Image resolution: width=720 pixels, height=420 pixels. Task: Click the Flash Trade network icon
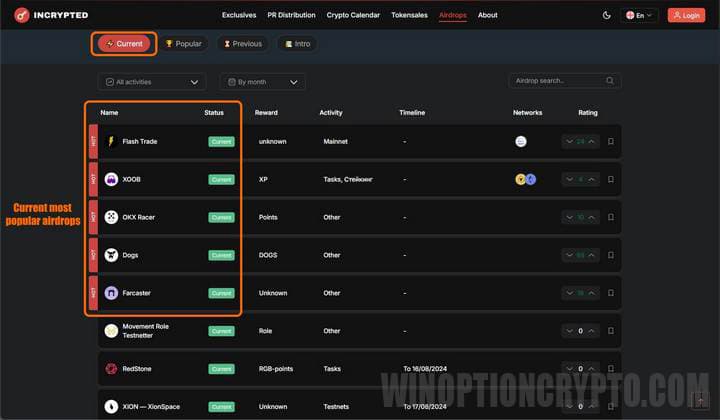(x=521, y=142)
